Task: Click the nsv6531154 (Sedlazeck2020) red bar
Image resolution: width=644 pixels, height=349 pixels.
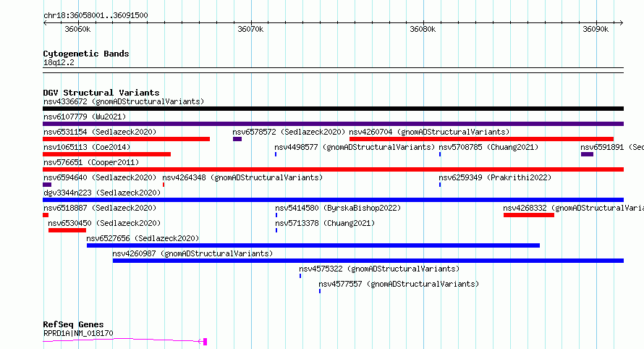Action: click(x=126, y=139)
